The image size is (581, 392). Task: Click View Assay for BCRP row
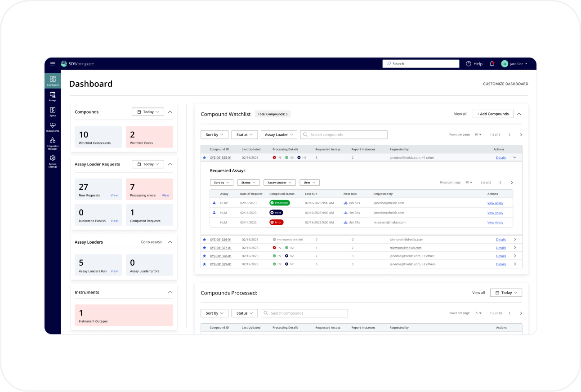(x=495, y=203)
